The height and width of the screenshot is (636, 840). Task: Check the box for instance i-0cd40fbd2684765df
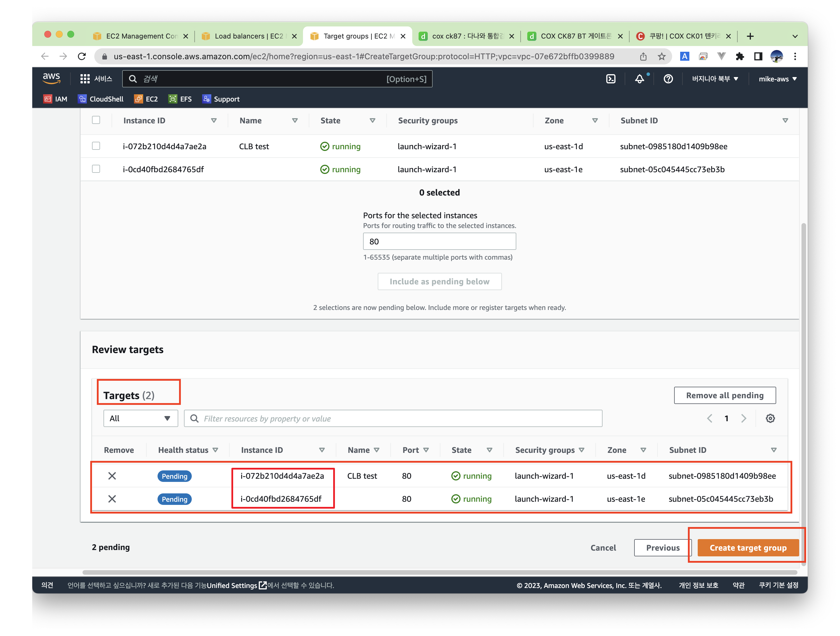tap(96, 169)
